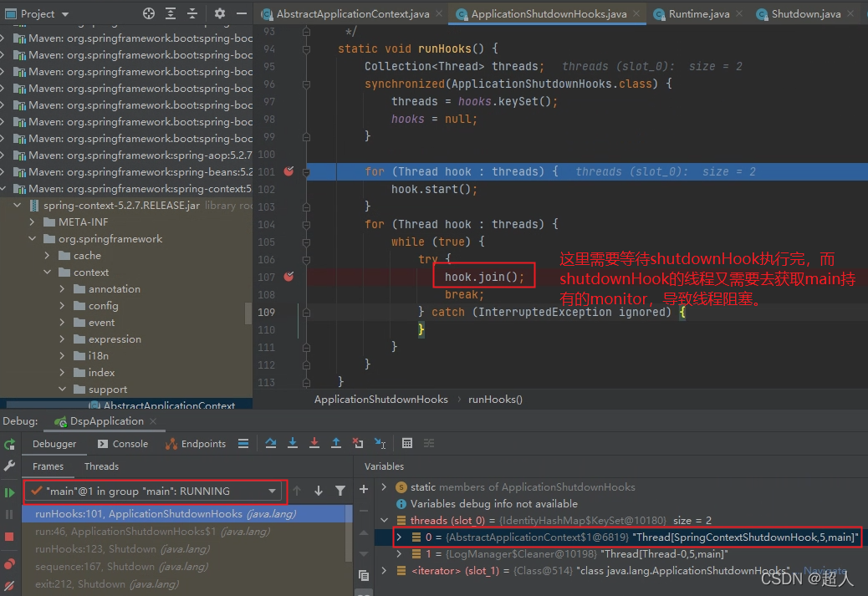Viewport: 868px width, 596px height.
Task: Hide the Project panel with the minus icon
Action: [242, 14]
